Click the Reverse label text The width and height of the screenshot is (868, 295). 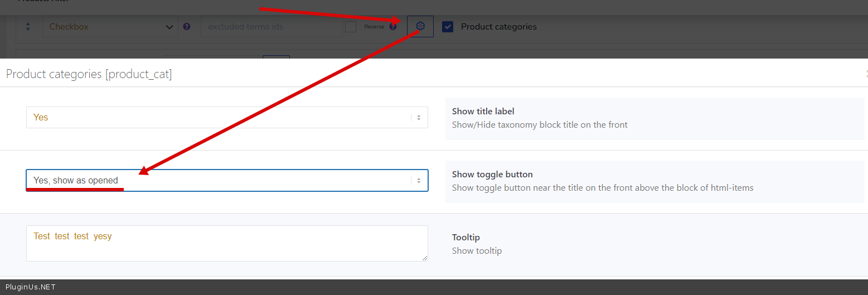coord(374,27)
